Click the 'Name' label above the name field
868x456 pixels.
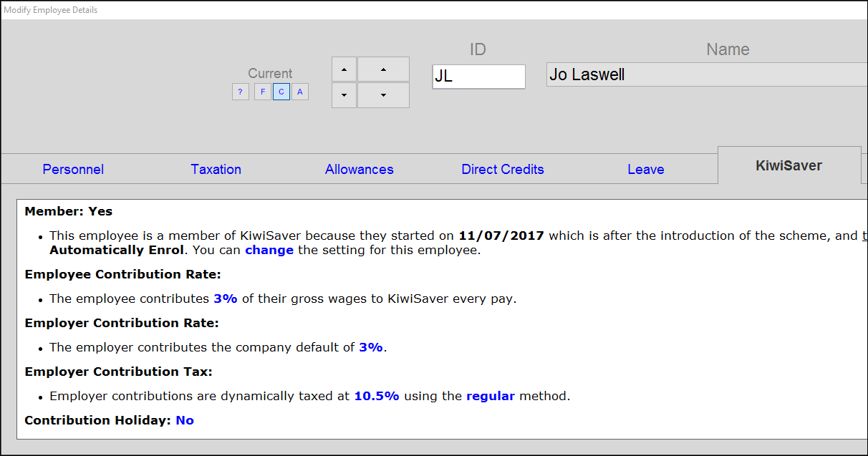pyautogui.click(x=728, y=49)
